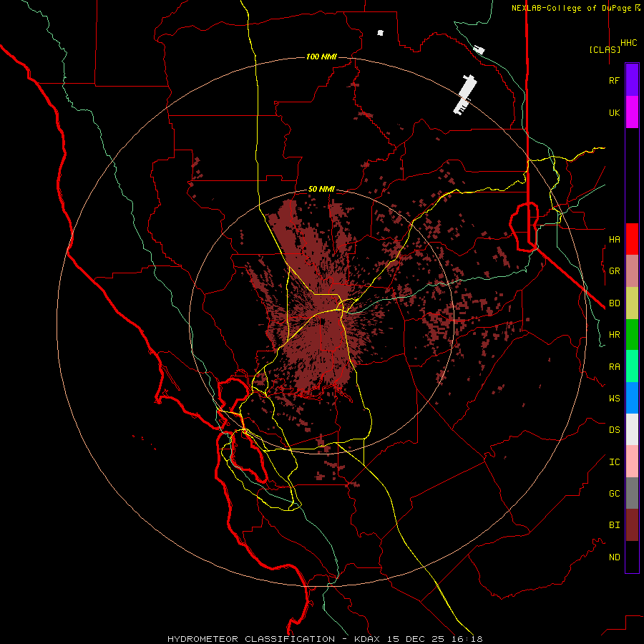Click the ND black legend swatch
This screenshot has width=644, height=644.
point(632,557)
